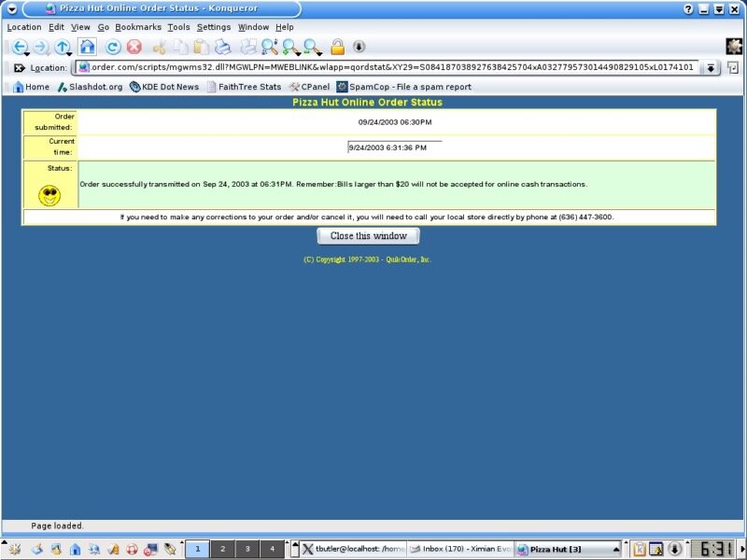
Task: Open SpamCop - File a spam report bookmark
Action: pos(404,87)
